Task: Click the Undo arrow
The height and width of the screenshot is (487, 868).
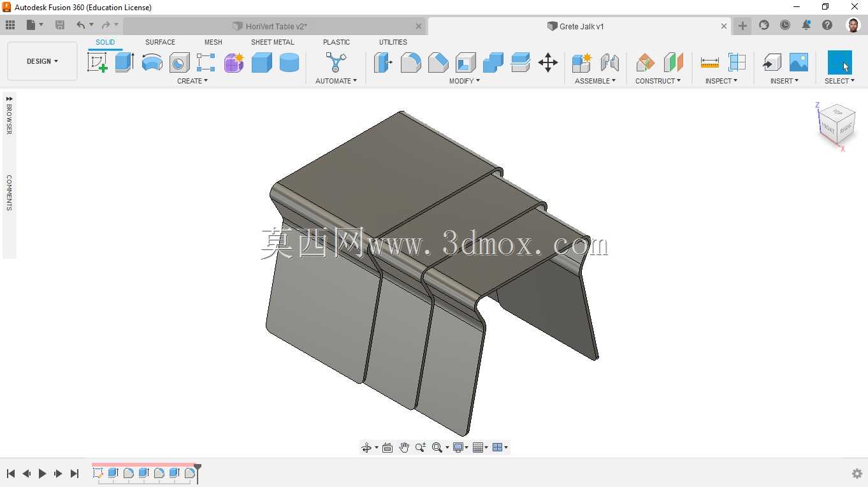Action: [x=80, y=25]
